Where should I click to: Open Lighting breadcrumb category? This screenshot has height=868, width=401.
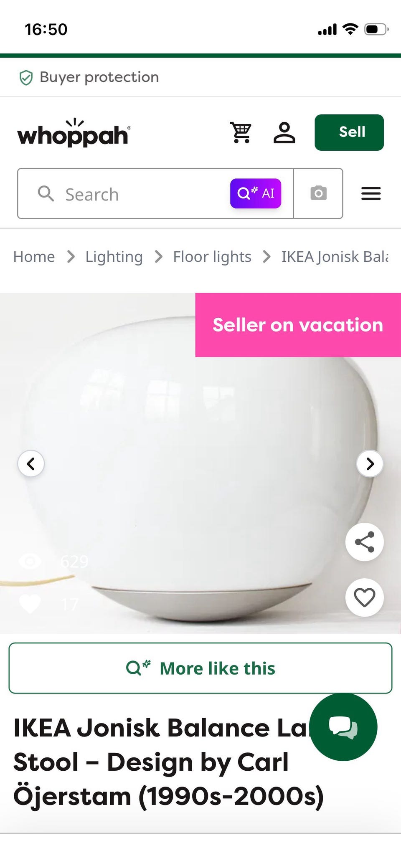pyautogui.click(x=114, y=256)
